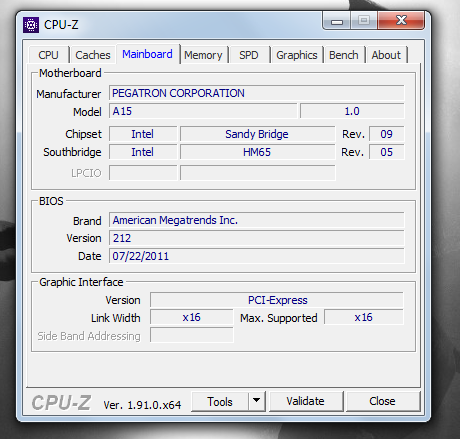Click the wide empty LPCIO field
This screenshot has width=460, height=439.
click(x=257, y=173)
